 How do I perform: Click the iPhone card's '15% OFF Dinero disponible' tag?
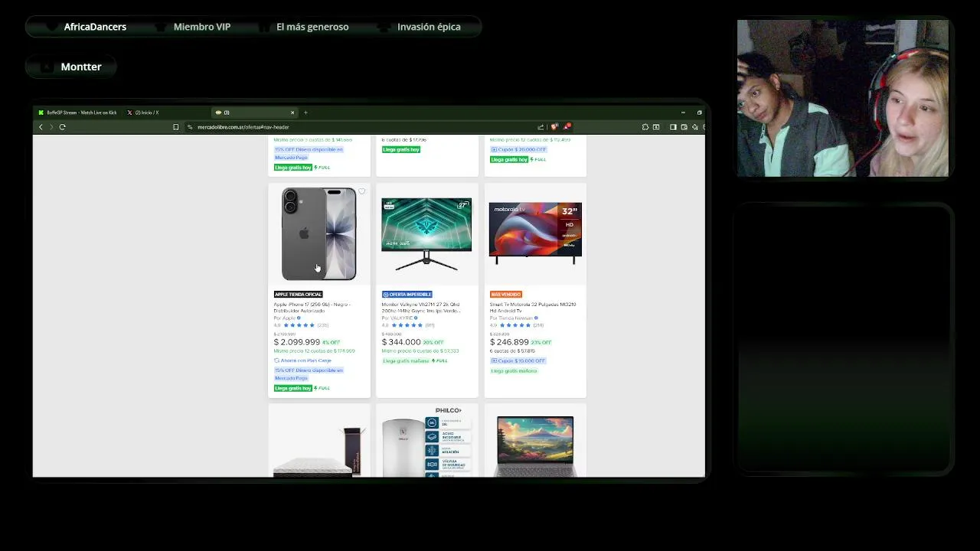(x=309, y=374)
